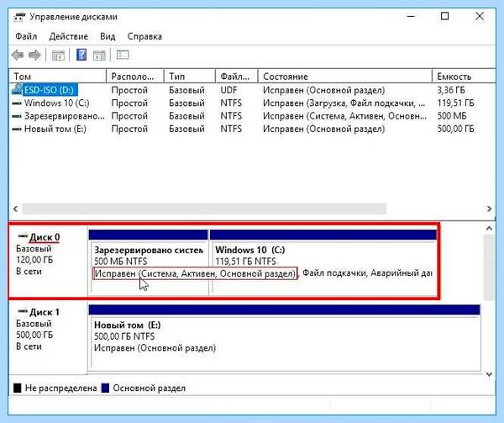Open the Справка menu

pos(144,36)
